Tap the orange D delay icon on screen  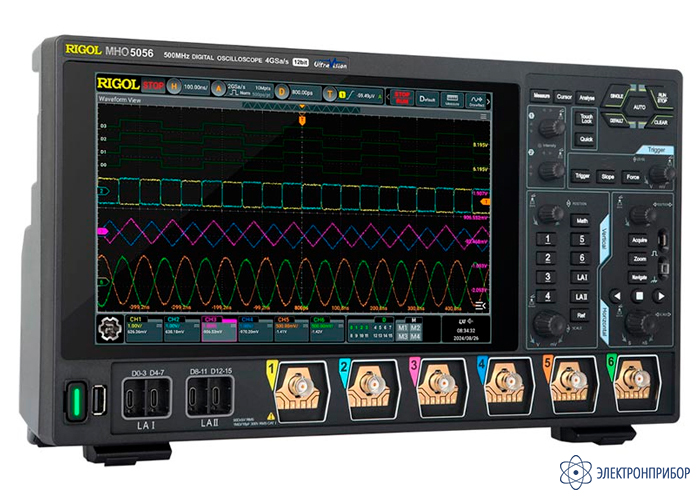pyautogui.click(x=282, y=92)
